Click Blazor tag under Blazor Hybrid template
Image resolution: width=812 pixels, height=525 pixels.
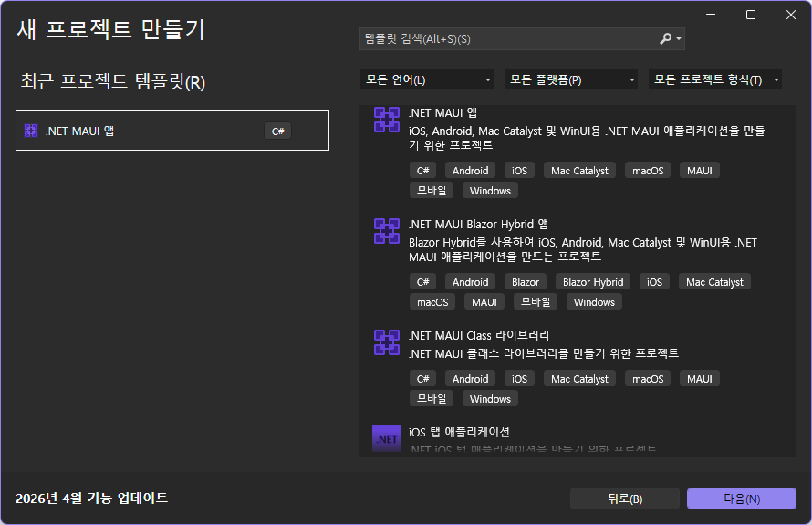pyautogui.click(x=526, y=282)
